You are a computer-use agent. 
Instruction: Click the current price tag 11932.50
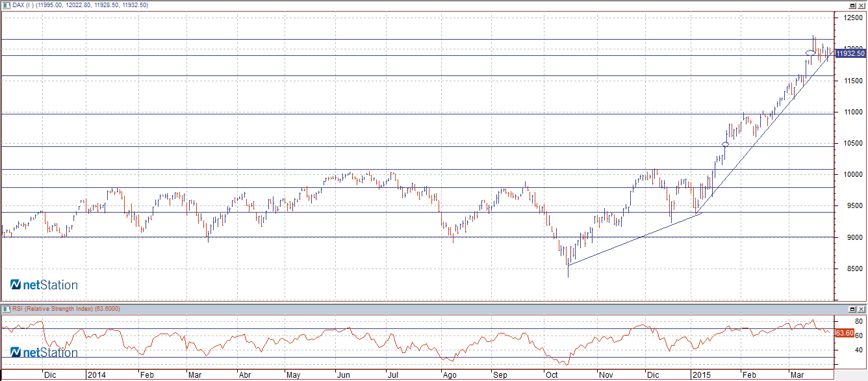[x=850, y=54]
